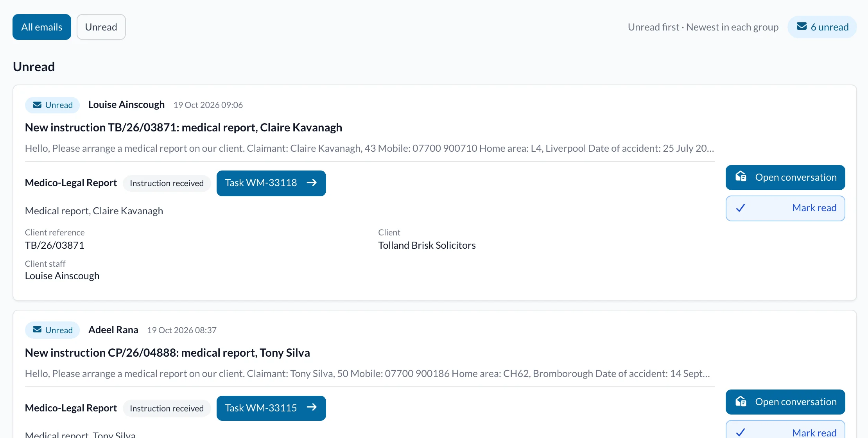The height and width of the screenshot is (438, 868).
Task: Click checkmark icon on Kavanagh Mark read
Action: (x=741, y=208)
